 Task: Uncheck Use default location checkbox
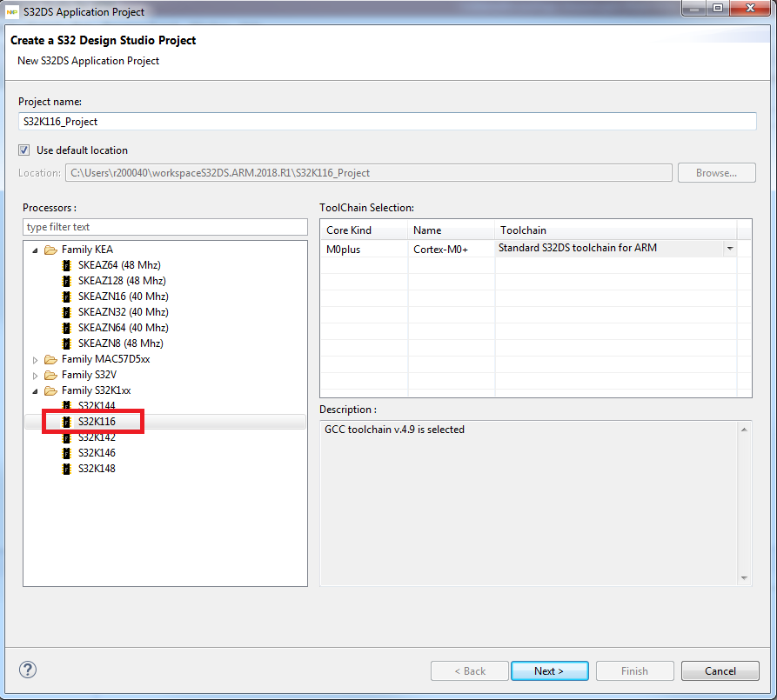click(23, 150)
